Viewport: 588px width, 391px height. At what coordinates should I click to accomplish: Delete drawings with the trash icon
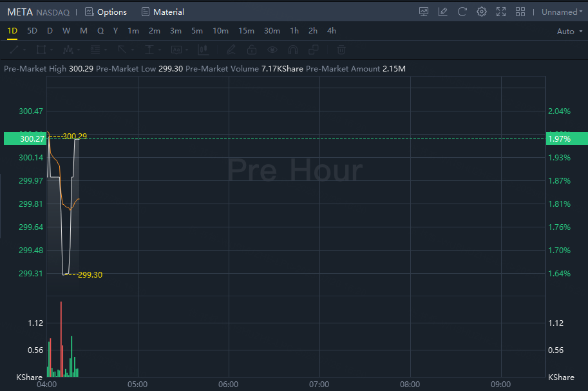coord(341,50)
